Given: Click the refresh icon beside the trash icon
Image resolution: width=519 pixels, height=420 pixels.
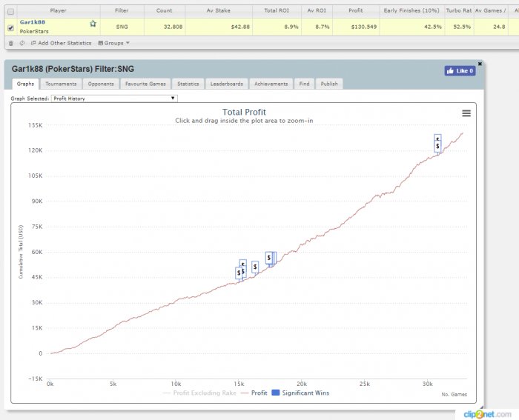Looking at the screenshot, I should [x=22, y=43].
